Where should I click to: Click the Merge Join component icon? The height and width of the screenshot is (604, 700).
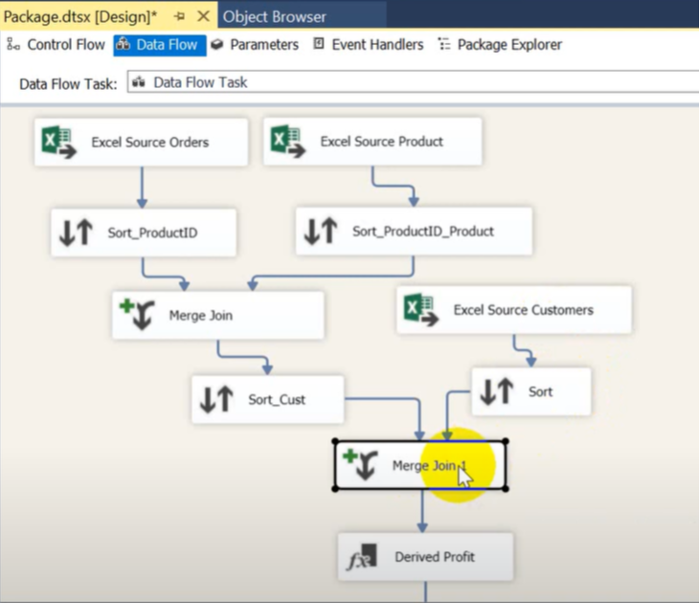tap(136, 315)
